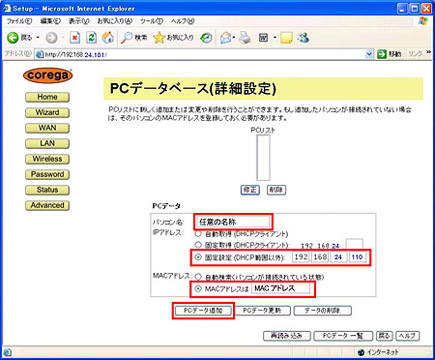The image size is (435, 360).
Task: Click the Refresh page icon
Action: (x=91, y=38)
